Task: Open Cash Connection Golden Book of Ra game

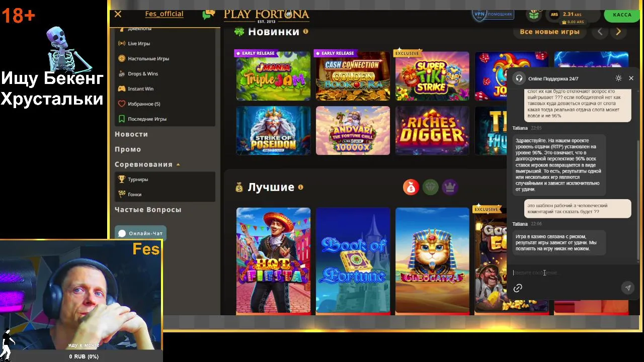Action: click(x=353, y=76)
